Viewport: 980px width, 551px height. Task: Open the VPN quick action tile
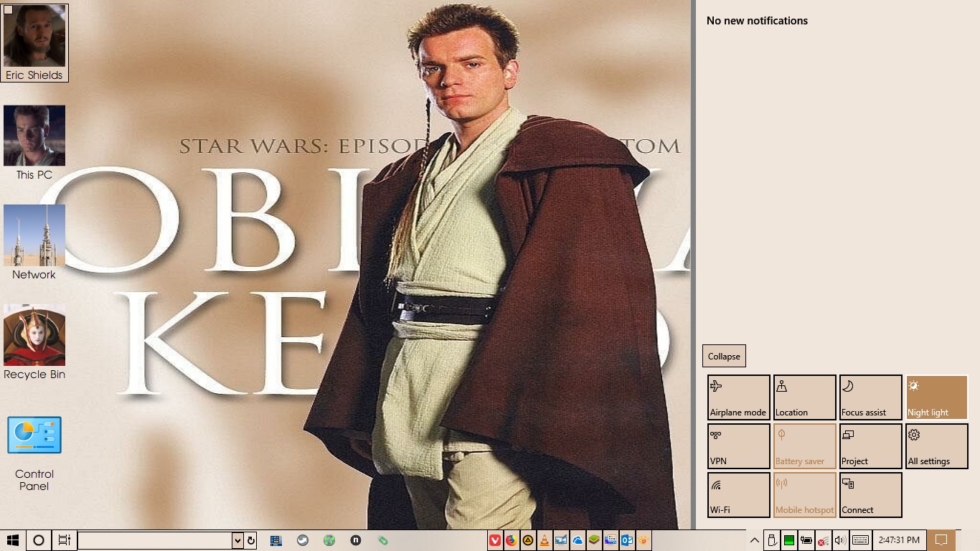pos(739,446)
